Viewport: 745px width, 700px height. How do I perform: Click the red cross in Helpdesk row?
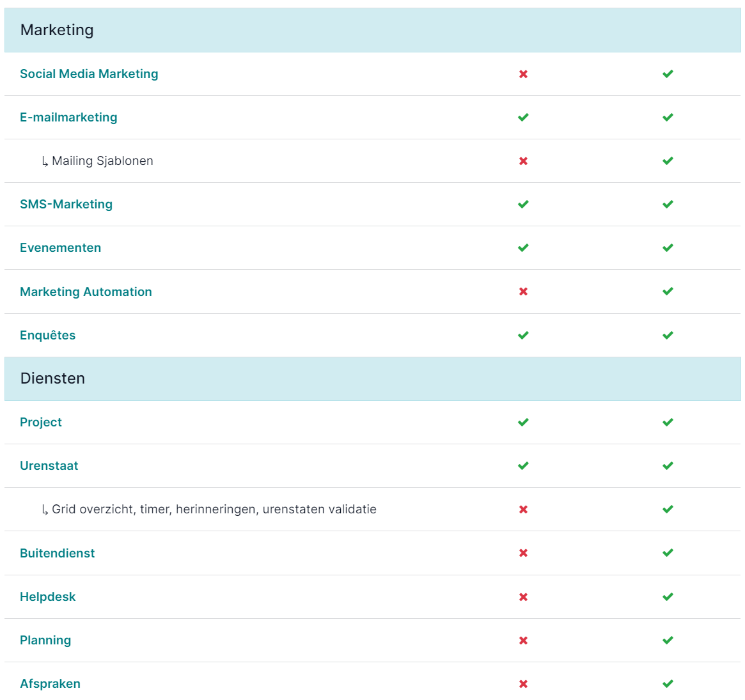(523, 597)
